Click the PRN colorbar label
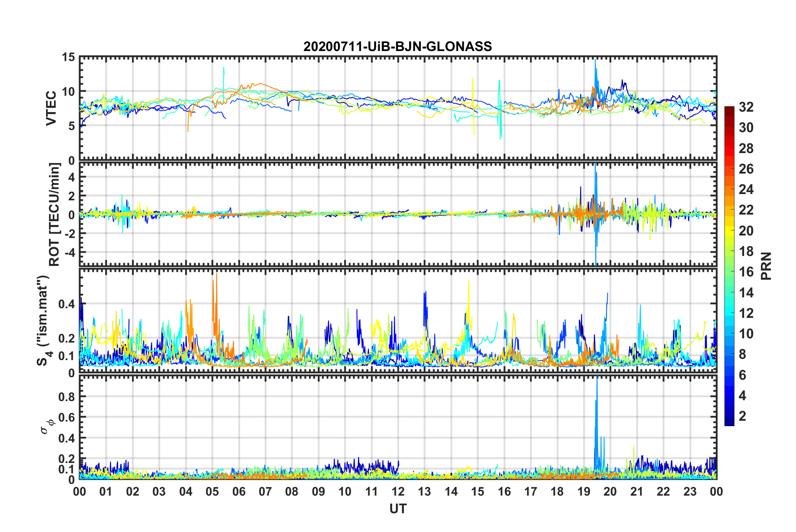This screenshot has height=532, width=796. pos(766,266)
